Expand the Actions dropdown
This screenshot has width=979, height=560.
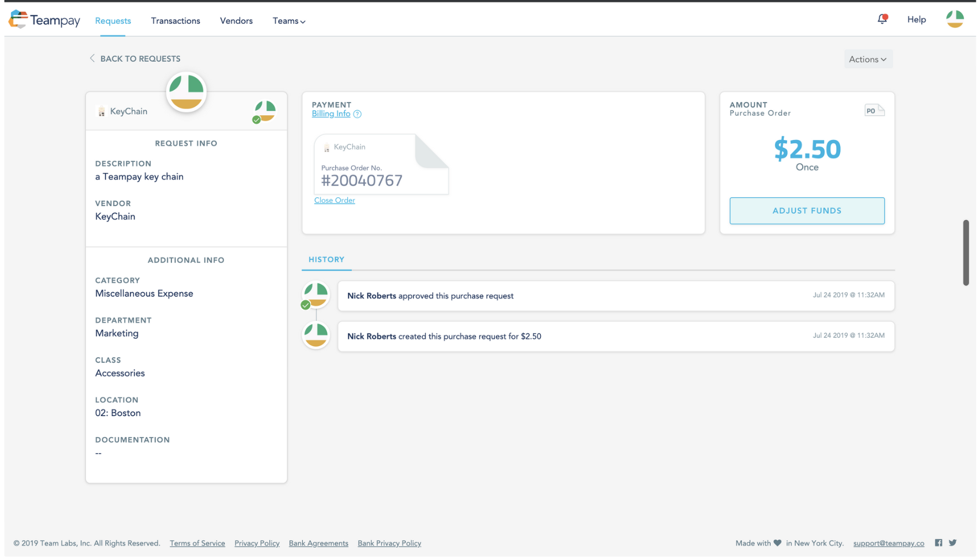[x=868, y=59]
